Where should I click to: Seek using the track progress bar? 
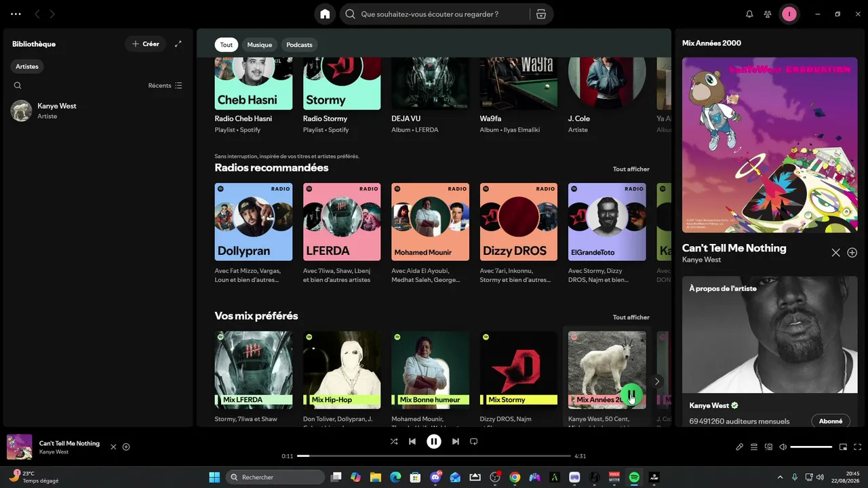click(434, 456)
